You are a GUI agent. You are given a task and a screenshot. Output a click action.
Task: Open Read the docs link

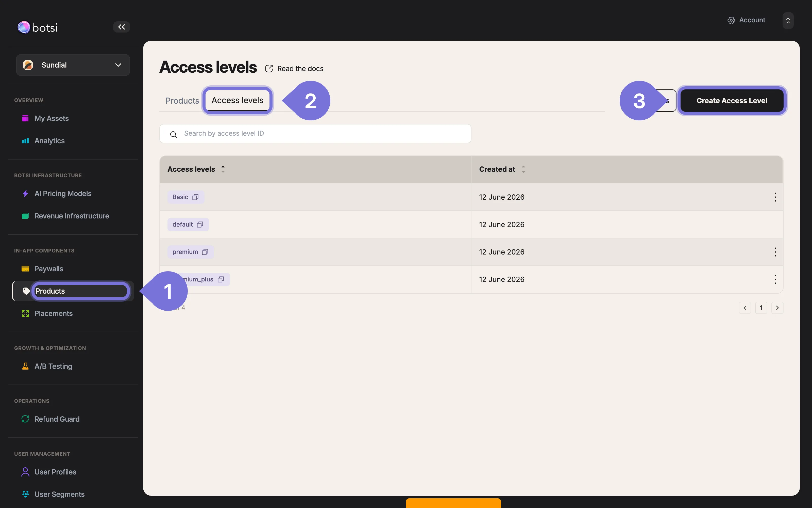(x=300, y=69)
